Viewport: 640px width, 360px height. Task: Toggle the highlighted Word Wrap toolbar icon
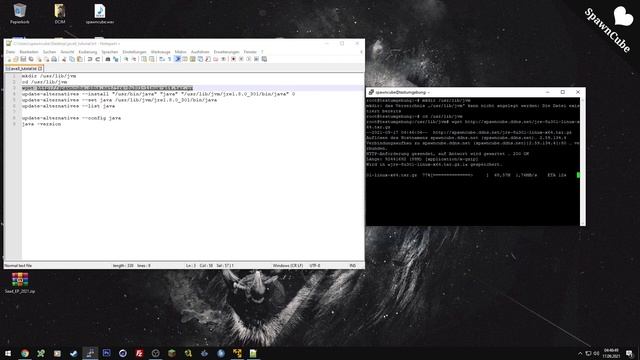pos(178,59)
